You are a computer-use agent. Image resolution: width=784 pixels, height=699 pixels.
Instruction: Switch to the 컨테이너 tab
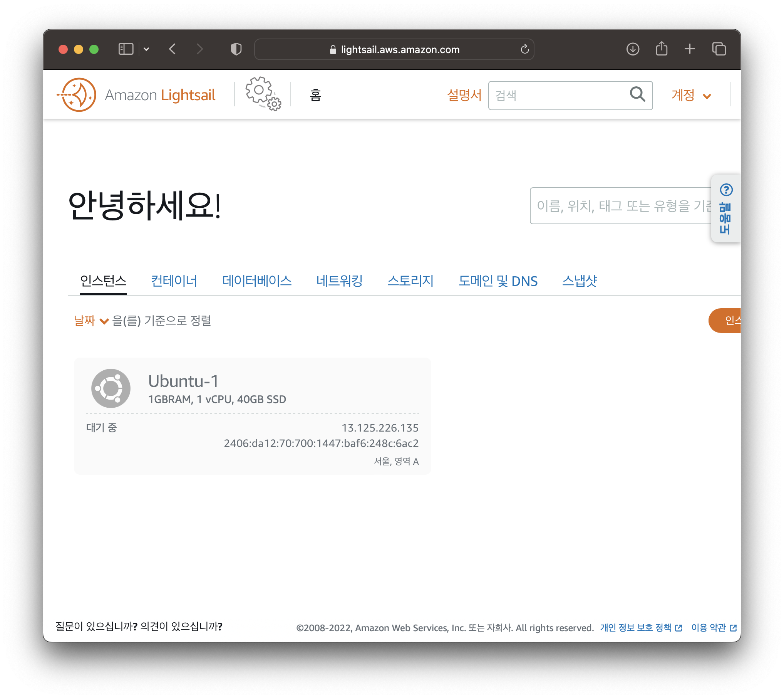point(174,281)
